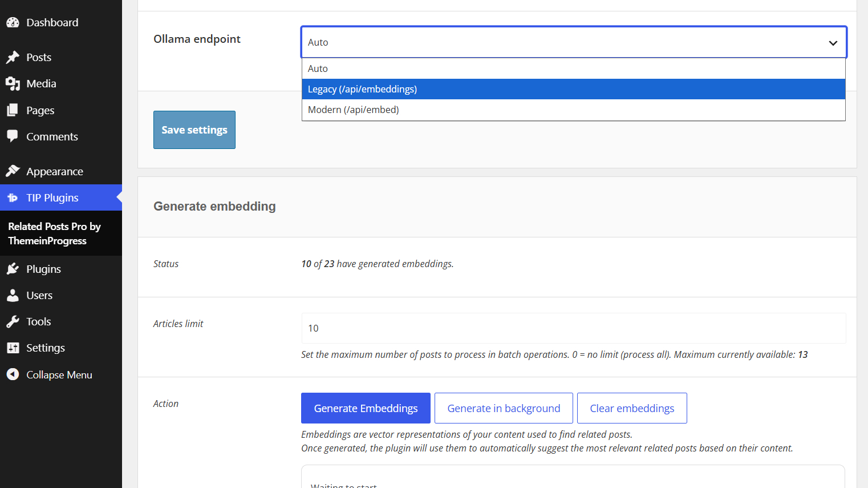The height and width of the screenshot is (488, 868).
Task: Click the 'Maximum currently available: 13' hint text
Action: (741, 354)
